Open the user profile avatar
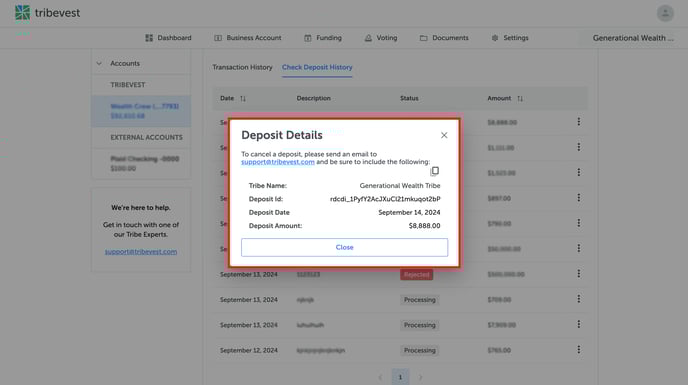This screenshot has width=688, height=385. click(665, 13)
